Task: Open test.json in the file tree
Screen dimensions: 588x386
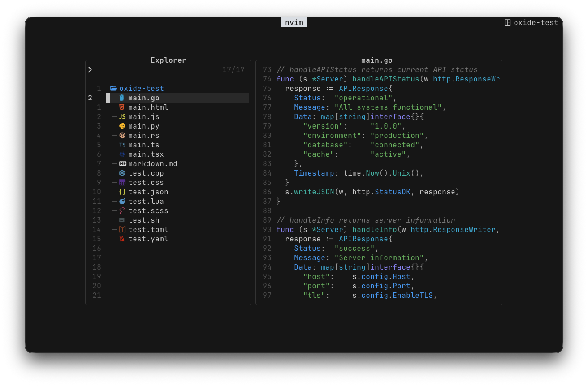Action: pos(148,192)
